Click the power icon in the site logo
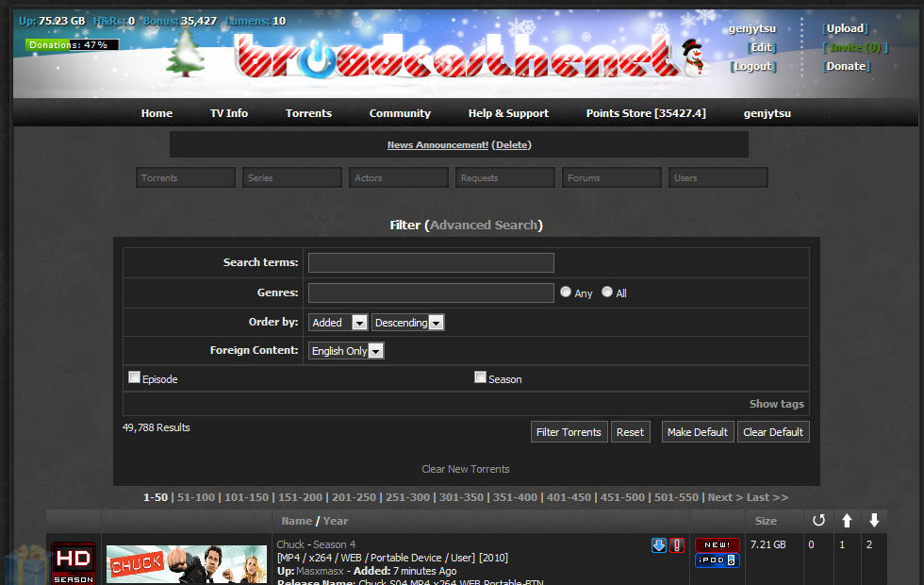The height and width of the screenshot is (585, 924). [317, 58]
